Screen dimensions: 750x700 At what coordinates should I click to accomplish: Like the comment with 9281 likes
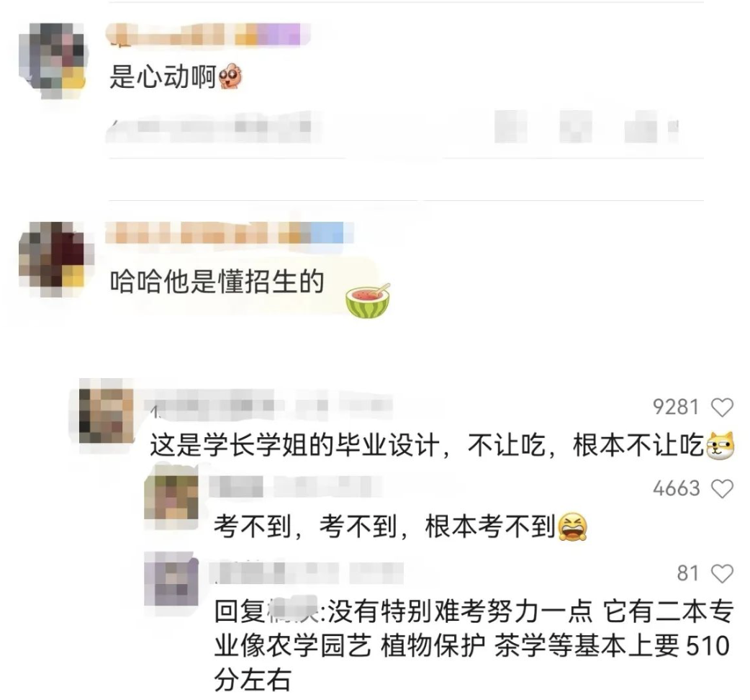coord(722,407)
